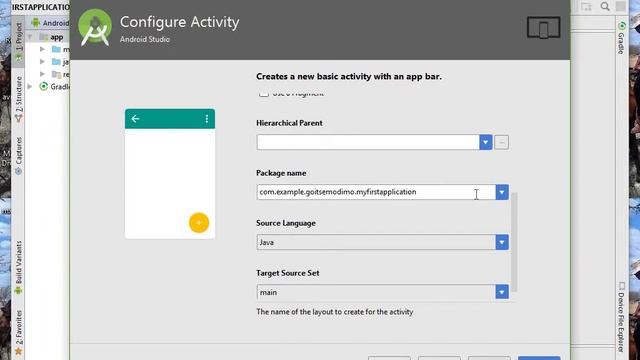
Task: Collapse the app node in the project tree
Action: (x=30, y=37)
